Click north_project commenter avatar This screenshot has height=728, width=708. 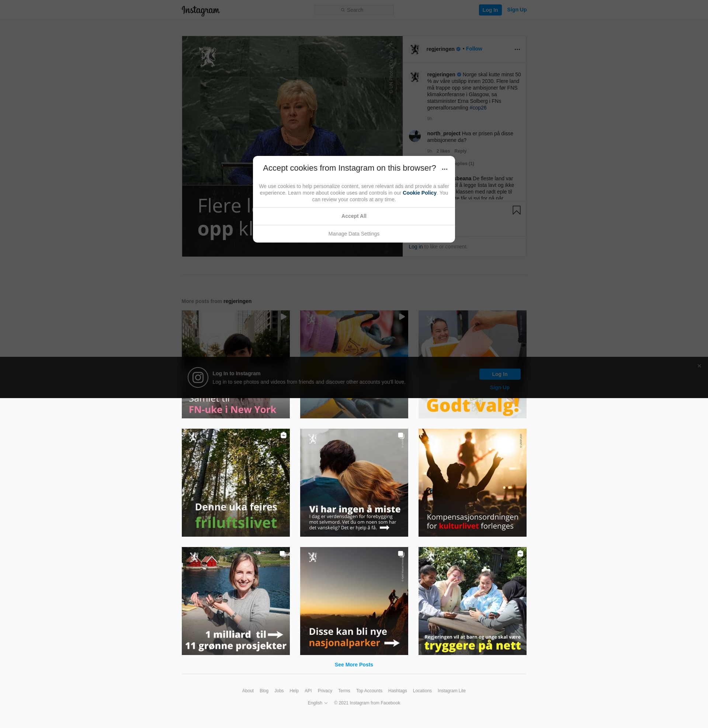tap(414, 136)
